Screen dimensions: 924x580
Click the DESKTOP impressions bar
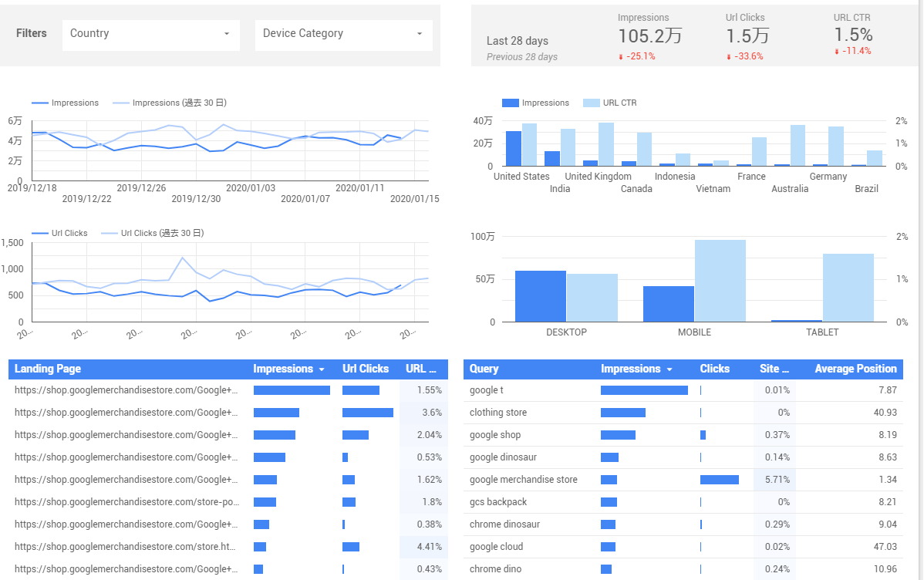(x=541, y=296)
